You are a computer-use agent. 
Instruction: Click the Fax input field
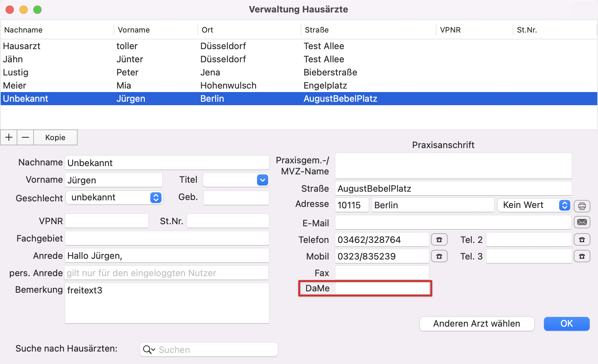(382, 273)
